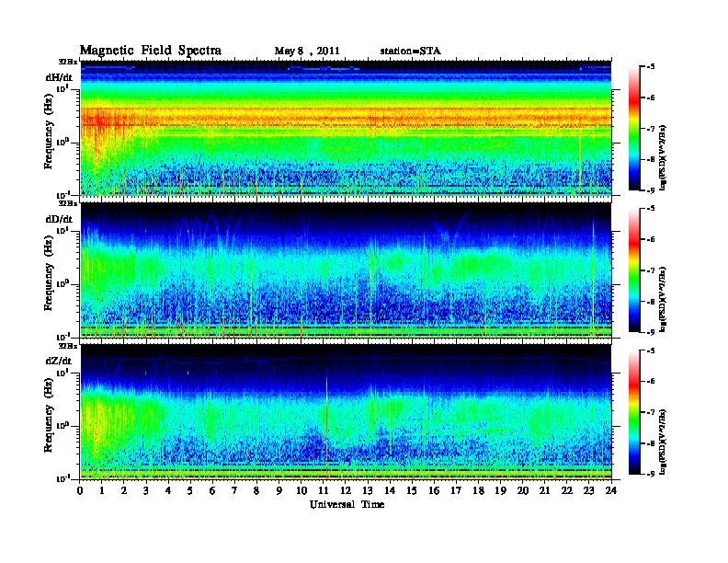Select the 'May 8, 2011' date label
This screenshot has height=563, width=728.
tap(307, 52)
